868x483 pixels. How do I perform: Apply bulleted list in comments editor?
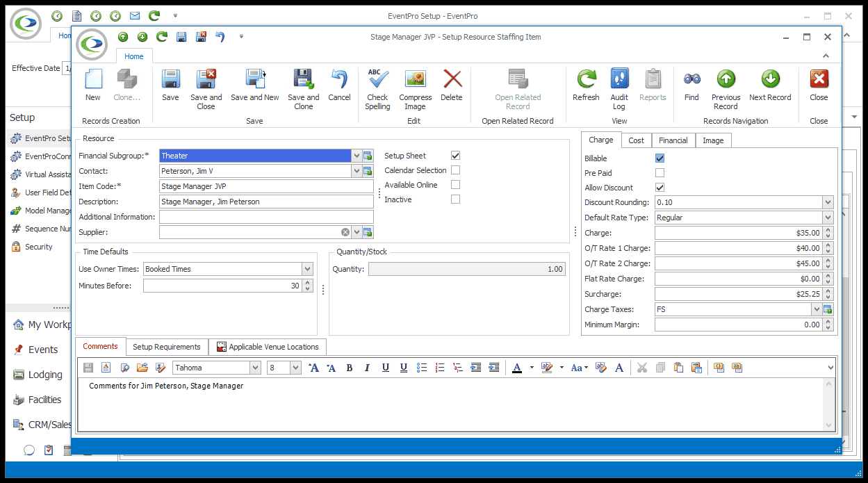pos(421,368)
